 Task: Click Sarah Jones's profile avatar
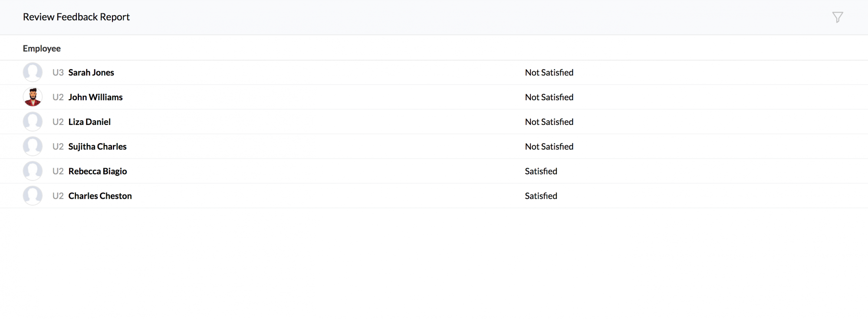click(x=33, y=72)
